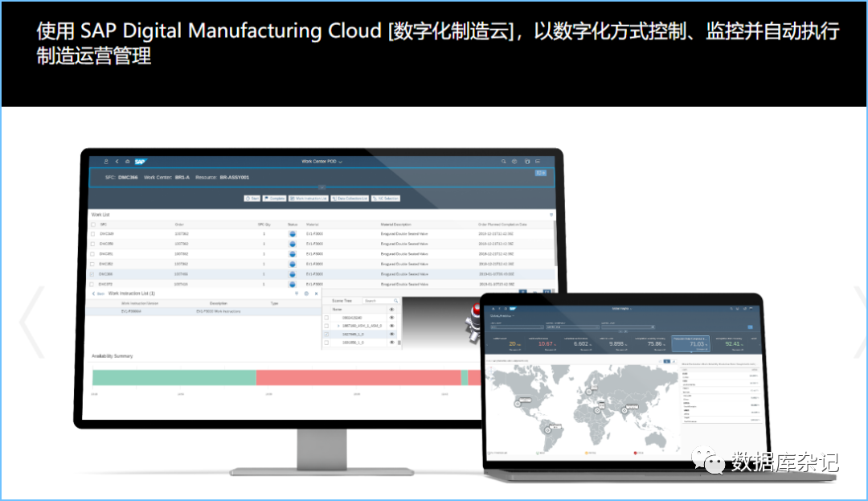
Task: Show previous slide with left carousel arrow
Action: 31,322
